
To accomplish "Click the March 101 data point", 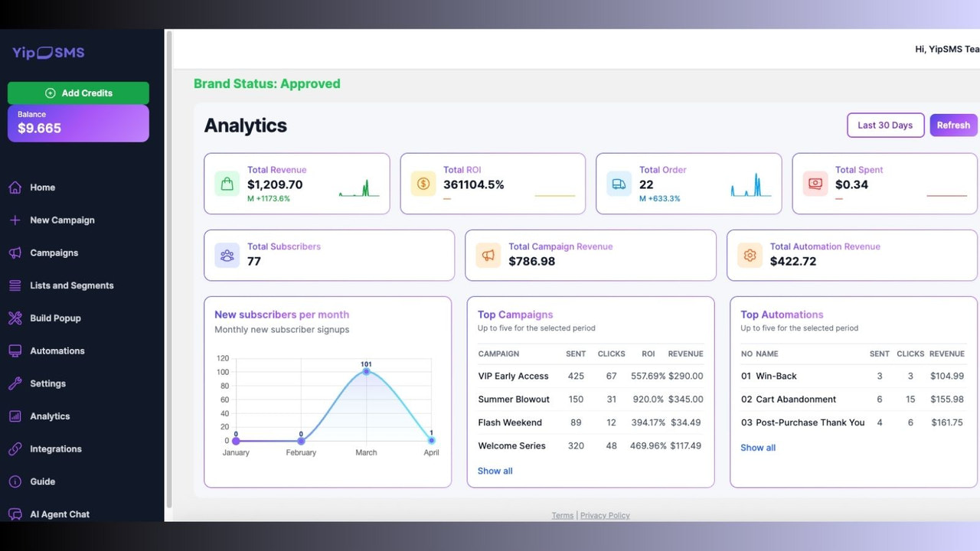I will 366,371.
